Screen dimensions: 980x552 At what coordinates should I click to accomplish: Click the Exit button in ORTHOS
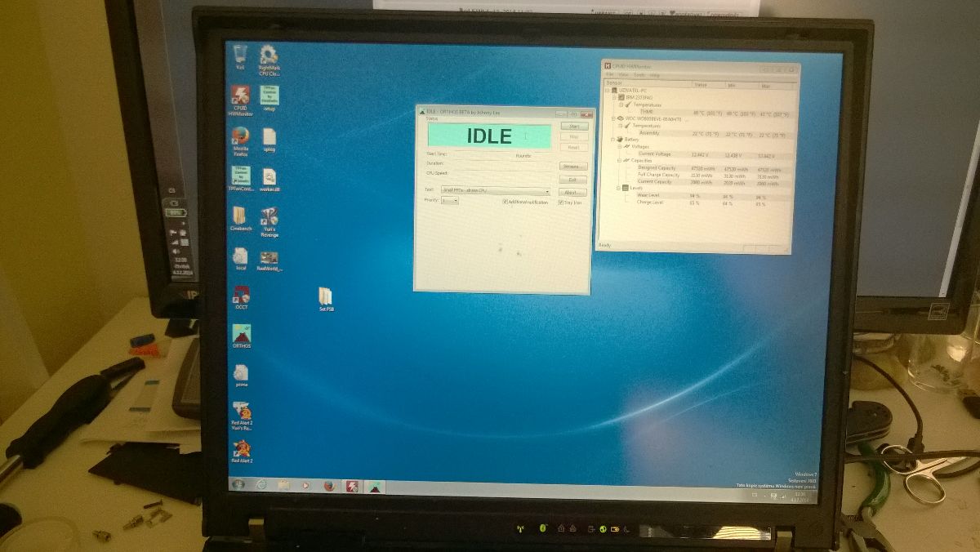tap(572, 180)
